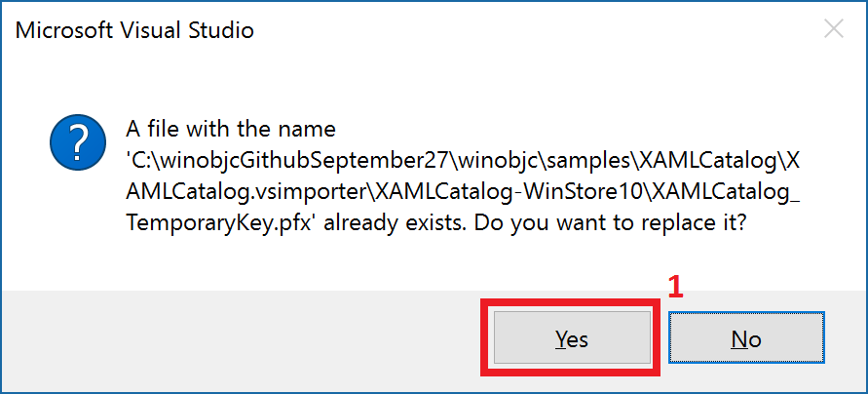Confirm file replacement with the Yes button
The width and height of the screenshot is (868, 394).
pyautogui.click(x=572, y=337)
